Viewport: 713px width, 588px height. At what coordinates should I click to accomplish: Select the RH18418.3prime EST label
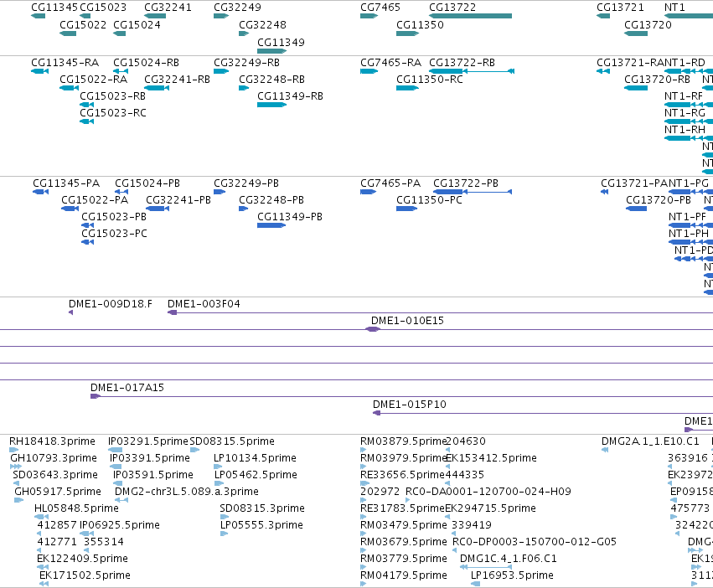52,441
